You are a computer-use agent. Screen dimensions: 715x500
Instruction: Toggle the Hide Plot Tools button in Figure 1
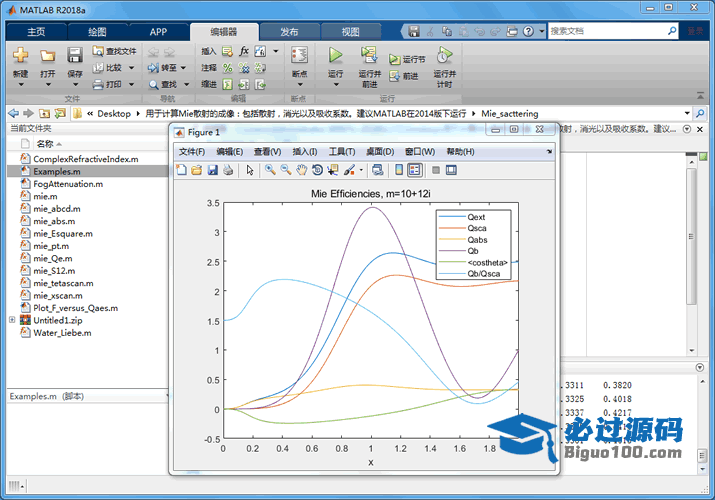click(x=436, y=170)
